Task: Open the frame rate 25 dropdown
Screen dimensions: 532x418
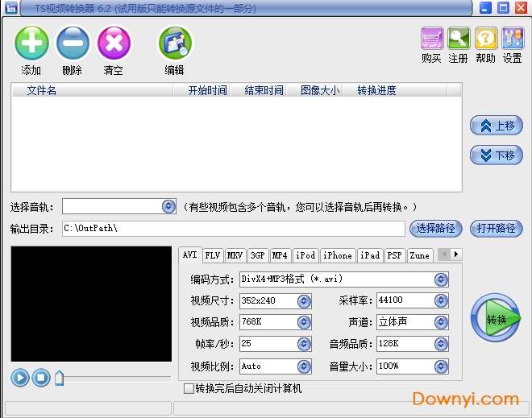Action: click(x=304, y=344)
